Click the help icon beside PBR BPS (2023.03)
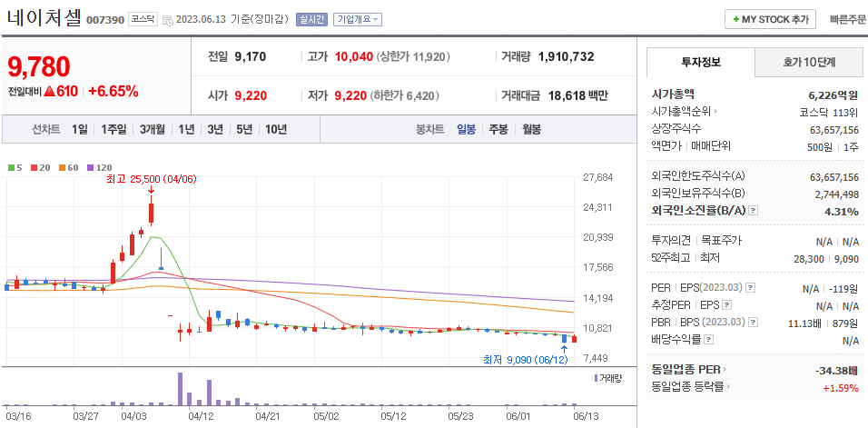 (753, 323)
